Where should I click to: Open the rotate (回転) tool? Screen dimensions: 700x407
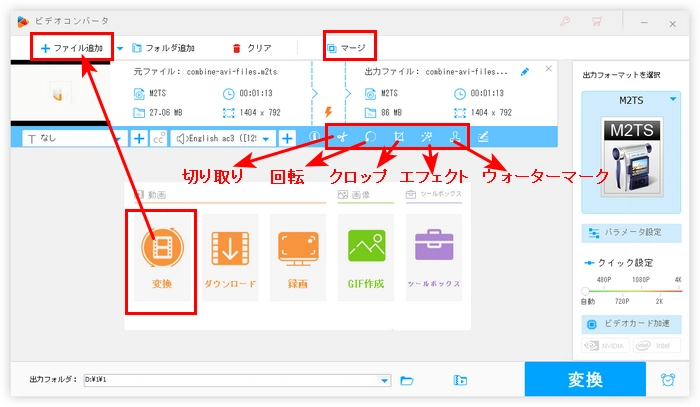pyautogui.click(x=370, y=138)
